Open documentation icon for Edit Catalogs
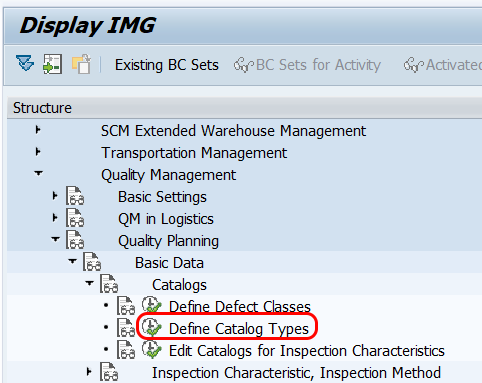Viewport: 482px width, 383px height. point(126,350)
